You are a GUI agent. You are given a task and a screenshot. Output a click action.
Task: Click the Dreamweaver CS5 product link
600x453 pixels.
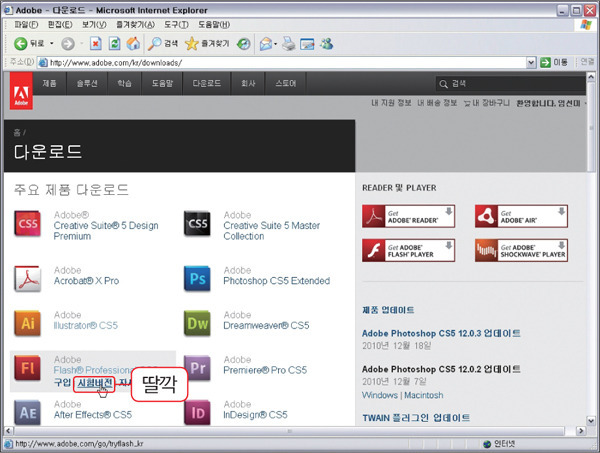tap(266, 326)
